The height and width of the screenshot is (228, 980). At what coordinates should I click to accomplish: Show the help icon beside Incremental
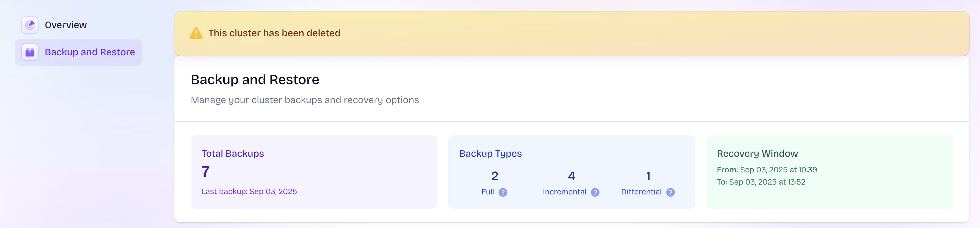coord(595,192)
